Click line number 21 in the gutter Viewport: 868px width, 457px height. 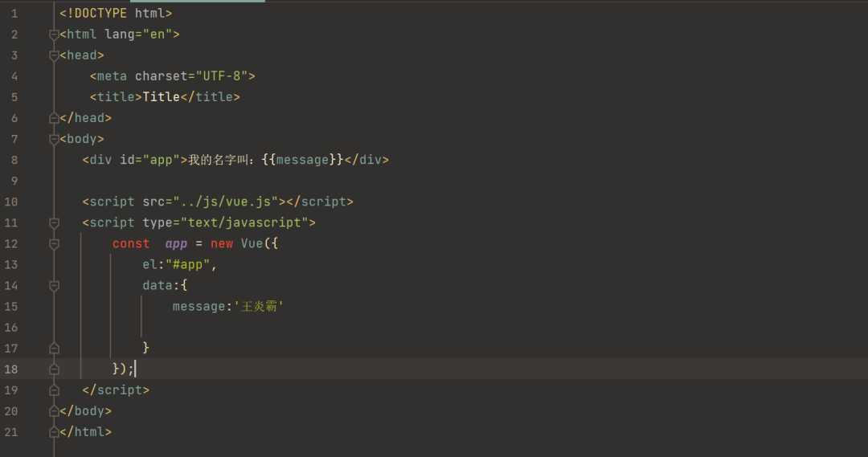11,432
